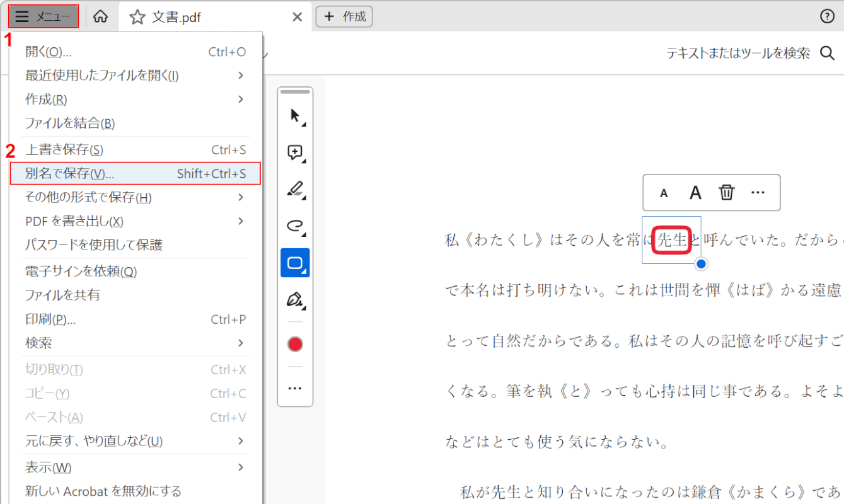844x504 pixels.
Task: Open annotation more options ellipsis
Action: [758, 193]
